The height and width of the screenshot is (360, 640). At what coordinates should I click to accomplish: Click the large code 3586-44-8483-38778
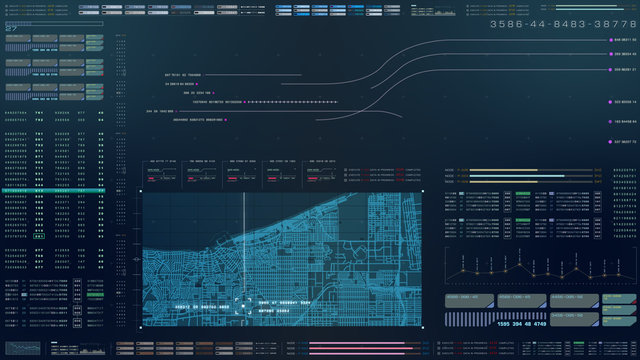click(x=563, y=24)
